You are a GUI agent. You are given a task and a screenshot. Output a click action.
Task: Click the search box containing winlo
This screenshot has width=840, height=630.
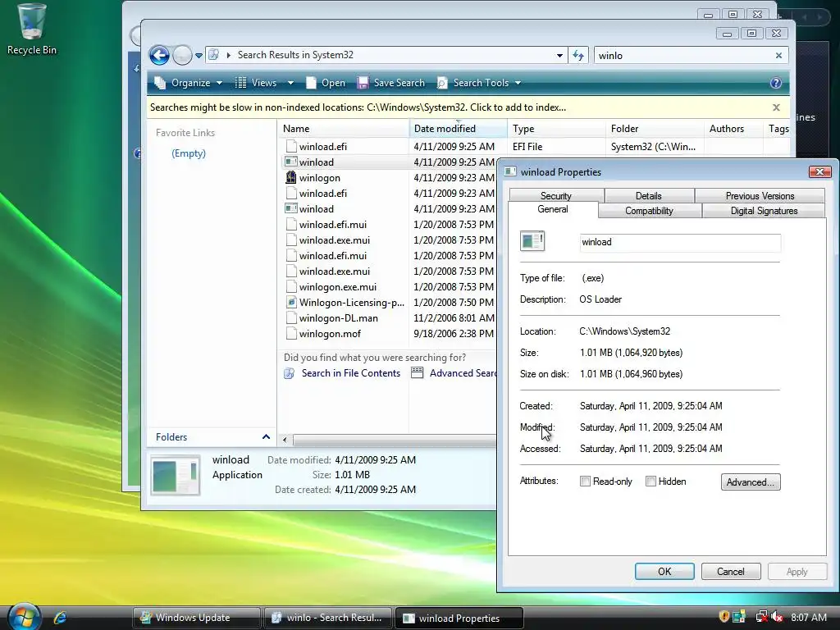click(x=685, y=55)
